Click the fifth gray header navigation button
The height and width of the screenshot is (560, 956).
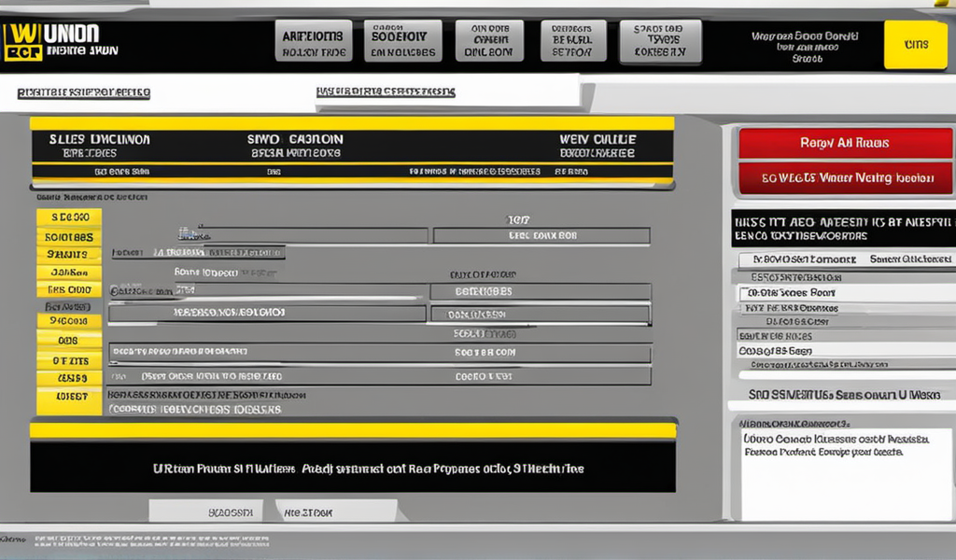pos(659,41)
